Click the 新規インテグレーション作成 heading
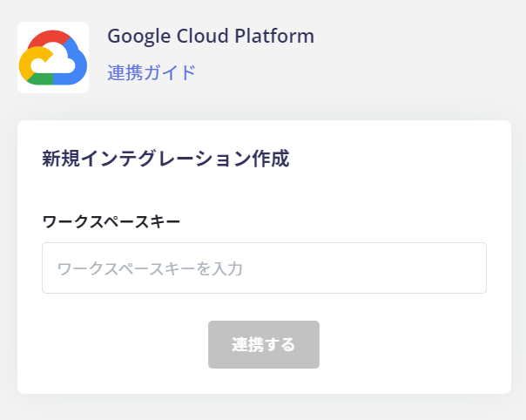Screen dimensions: 526x420 coord(165,159)
